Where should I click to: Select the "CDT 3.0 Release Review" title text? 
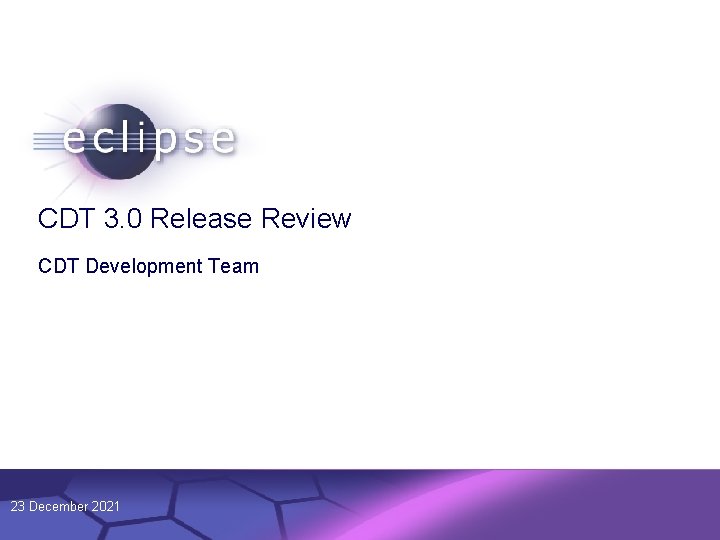(x=194, y=218)
